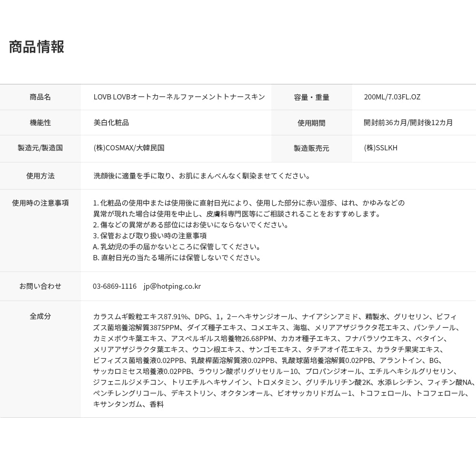Image resolution: width=476 pixels, height=452 pixels.
Task: Select the 製造販売元 label cell
Action: click(311, 148)
